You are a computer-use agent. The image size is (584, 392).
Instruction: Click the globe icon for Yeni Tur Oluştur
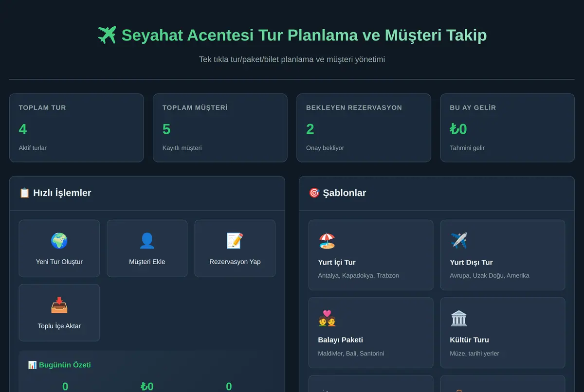(59, 241)
